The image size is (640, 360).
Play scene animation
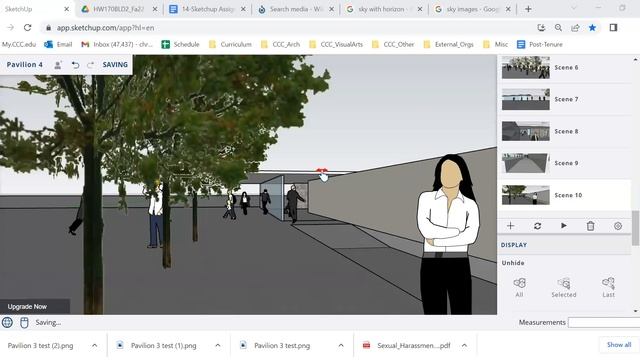pos(564,226)
